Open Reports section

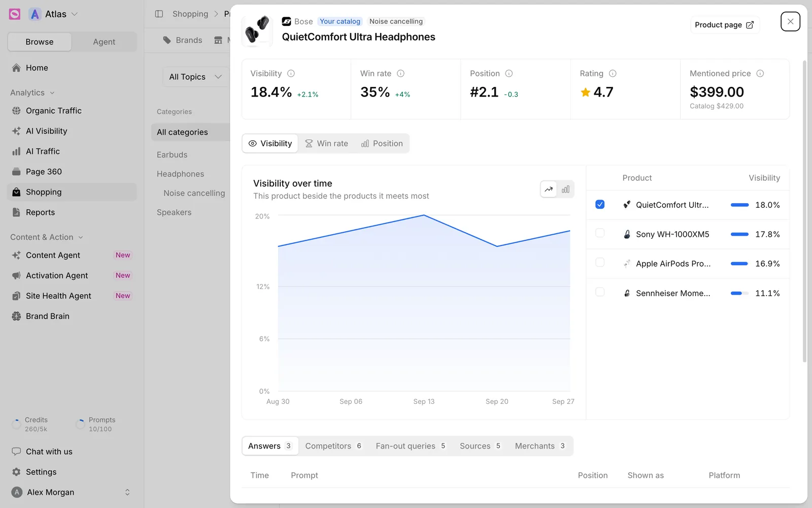click(x=72, y=212)
